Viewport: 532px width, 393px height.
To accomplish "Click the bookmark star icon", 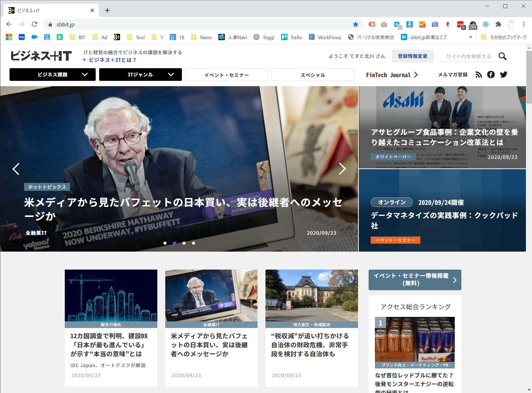I will (356, 25).
